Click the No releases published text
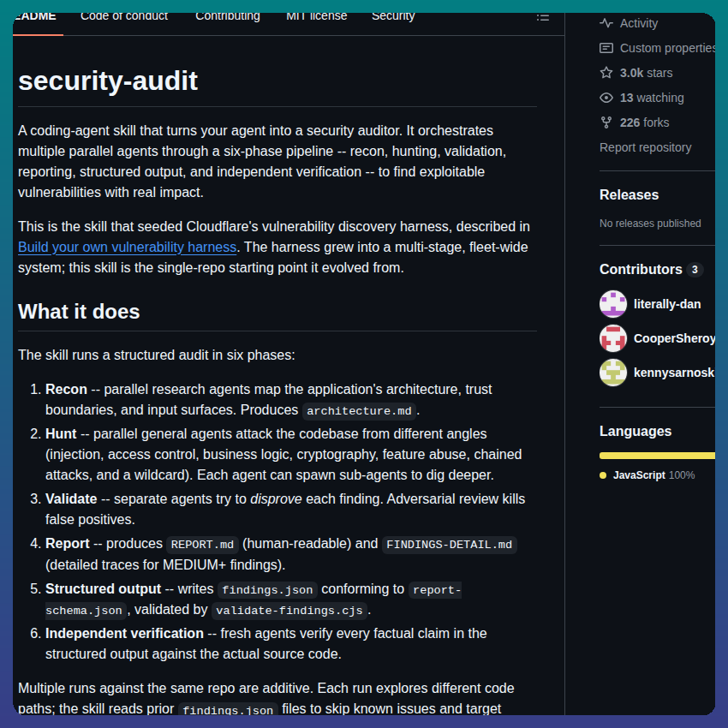Viewport: 728px width, 728px height. [650, 224]
